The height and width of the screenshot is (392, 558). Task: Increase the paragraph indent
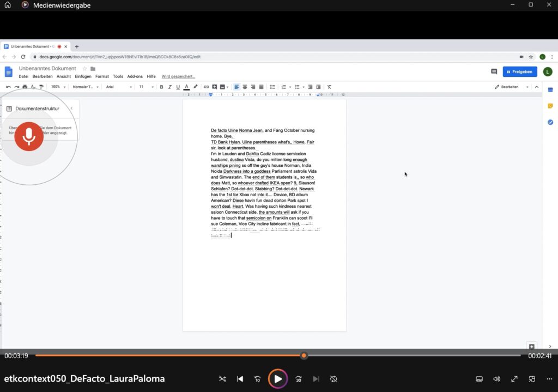pos(318,87)
